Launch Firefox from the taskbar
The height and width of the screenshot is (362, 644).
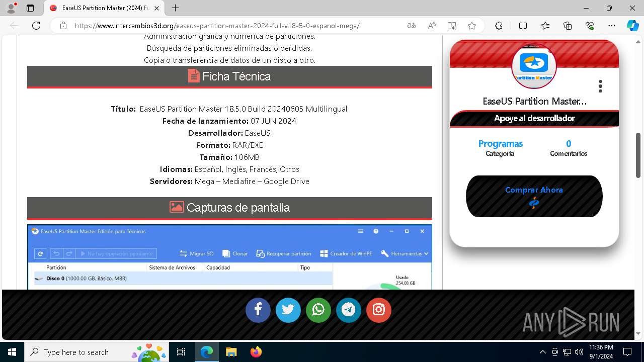256,352
